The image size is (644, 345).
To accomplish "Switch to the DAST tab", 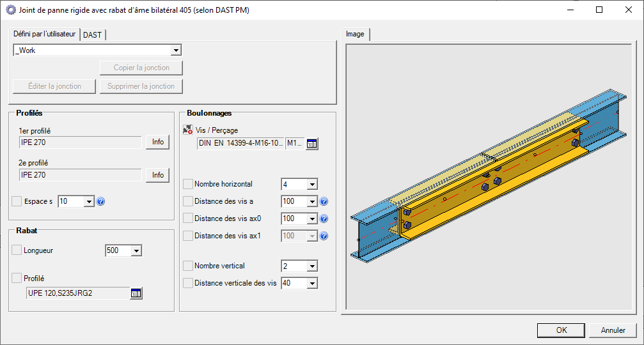I will [x=92, y=35].
